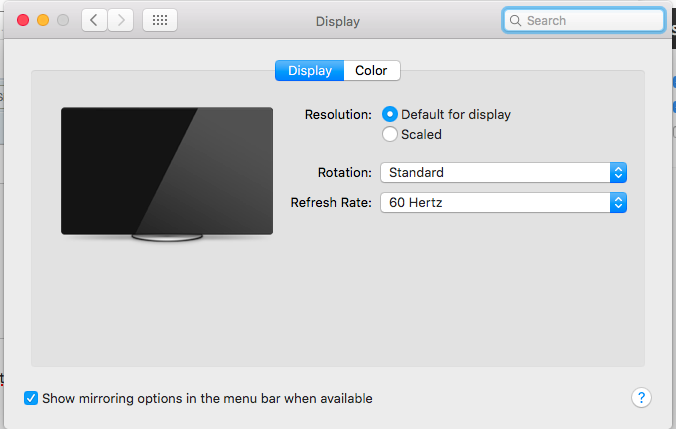Click the forward chevron navigation button

coord(121,20)
